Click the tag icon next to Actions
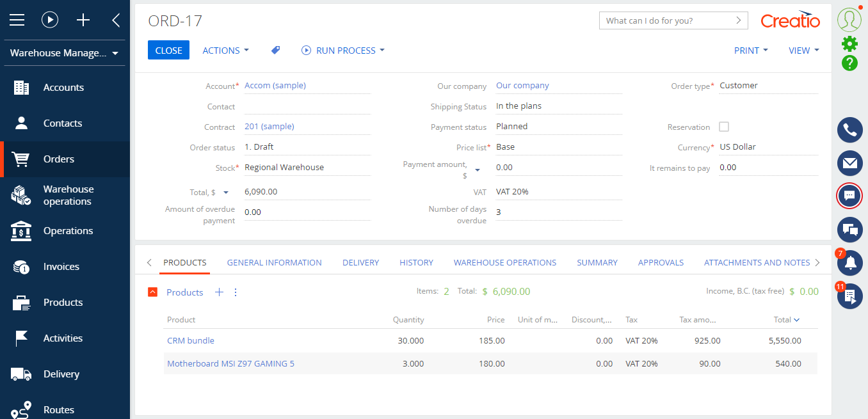Screen dimensions: 868x419 (x=275, y=51)
